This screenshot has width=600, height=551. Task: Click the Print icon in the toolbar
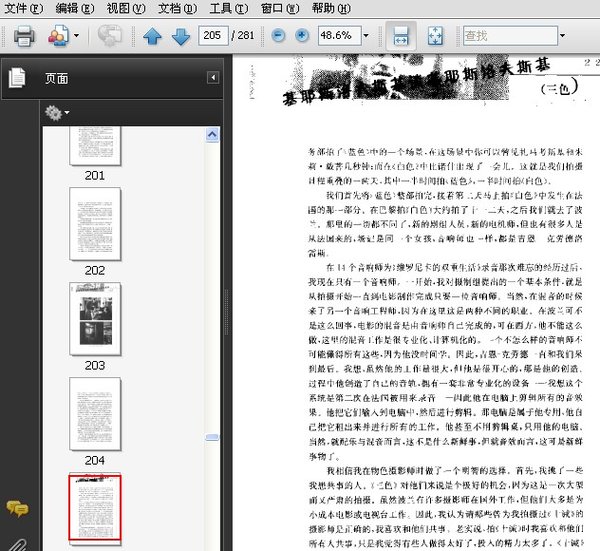(x=24, y=36)
